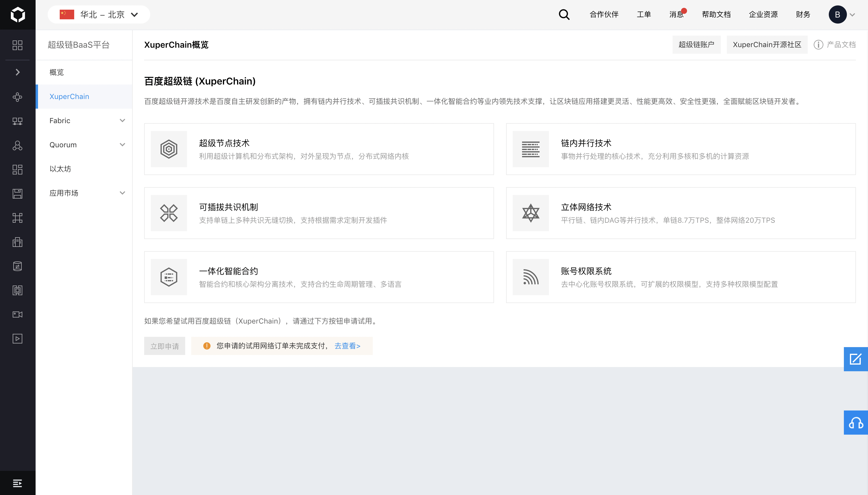Click the info icon beside 产品文档
This screenshot has width=868, height=495.
tap(818, 45)
